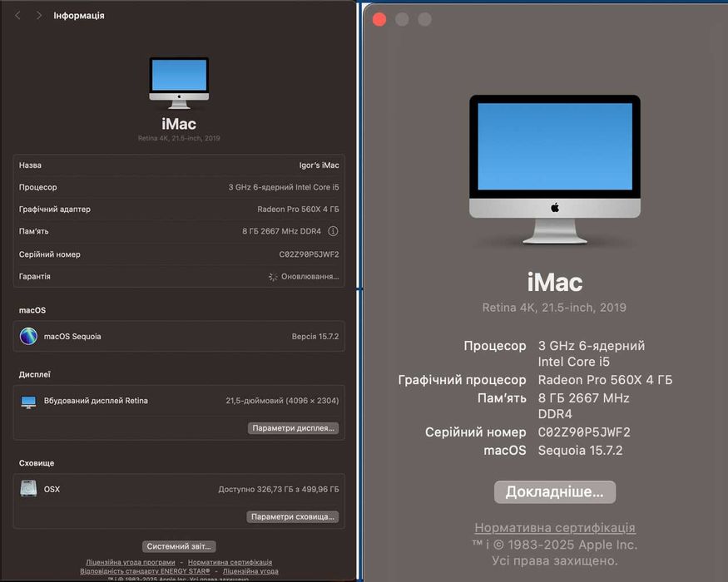Image resolution: width=728 pixels, height=582 pixels.
Task: Open Ліцензійна угода програми link
Action: click(x=131, y=562)
